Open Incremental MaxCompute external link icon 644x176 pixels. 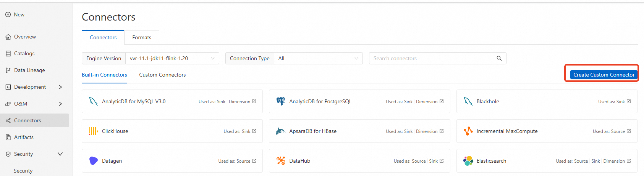click(629, 131)
